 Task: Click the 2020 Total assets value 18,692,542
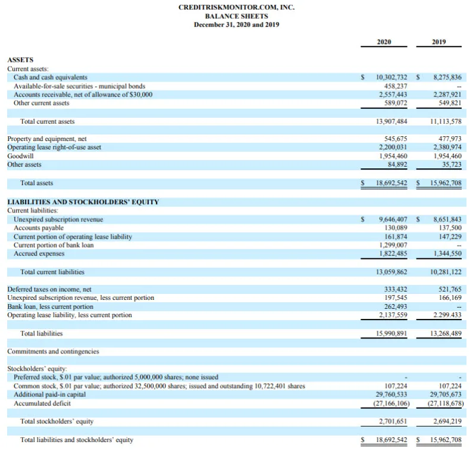(392, 183)
